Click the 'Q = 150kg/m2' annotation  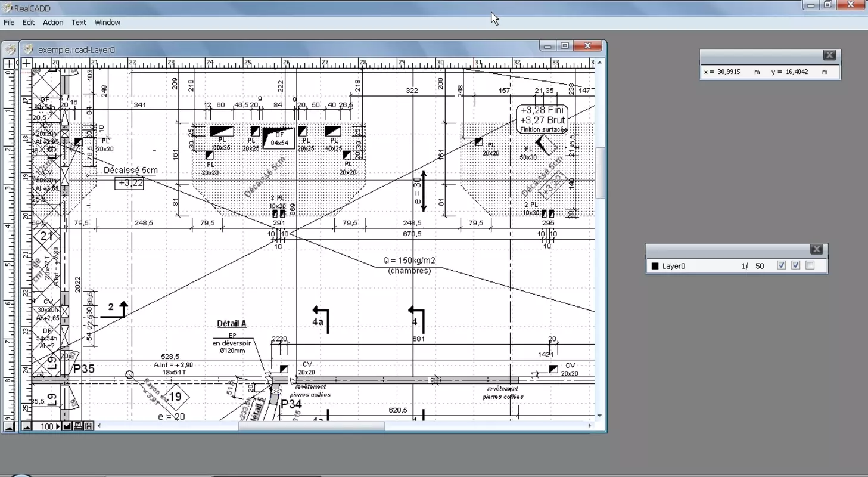click(409, 261)
